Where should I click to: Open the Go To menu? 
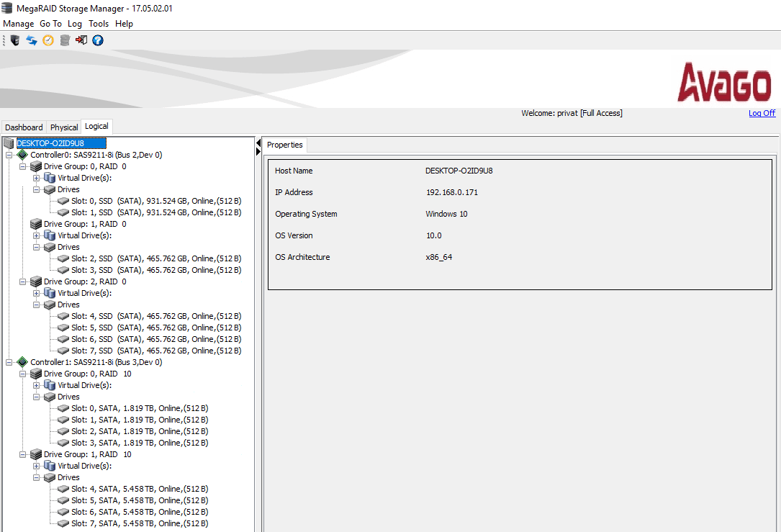tap(51, 24)
